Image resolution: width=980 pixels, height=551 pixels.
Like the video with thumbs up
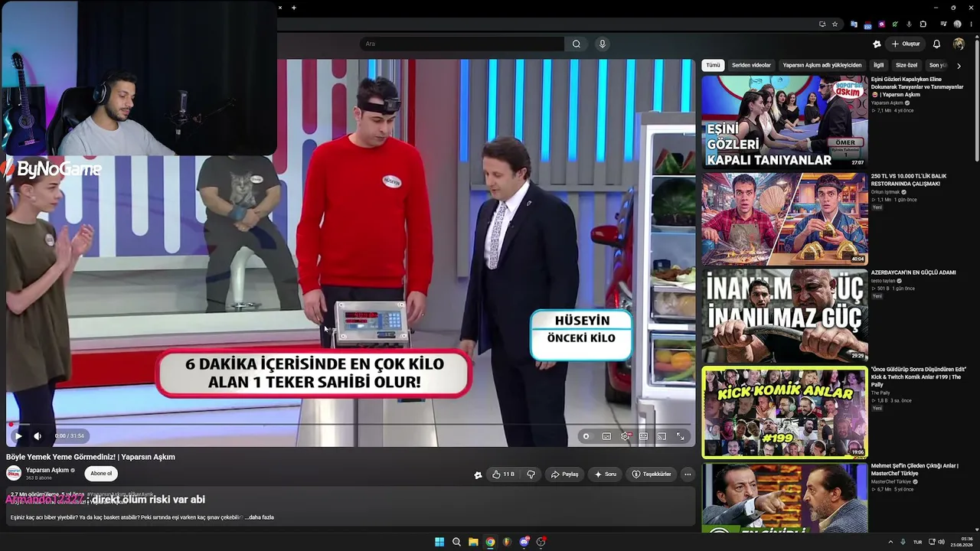[x=503, y=474]
